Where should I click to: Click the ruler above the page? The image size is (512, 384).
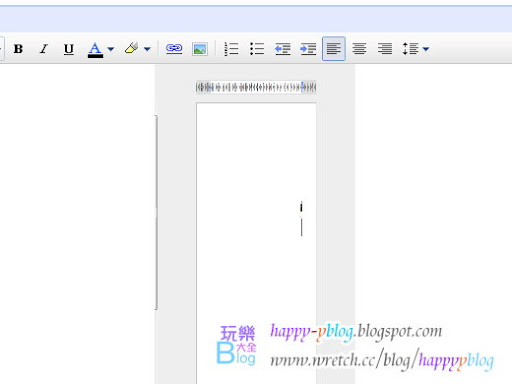pyautogui.click(x=256, y=87)
